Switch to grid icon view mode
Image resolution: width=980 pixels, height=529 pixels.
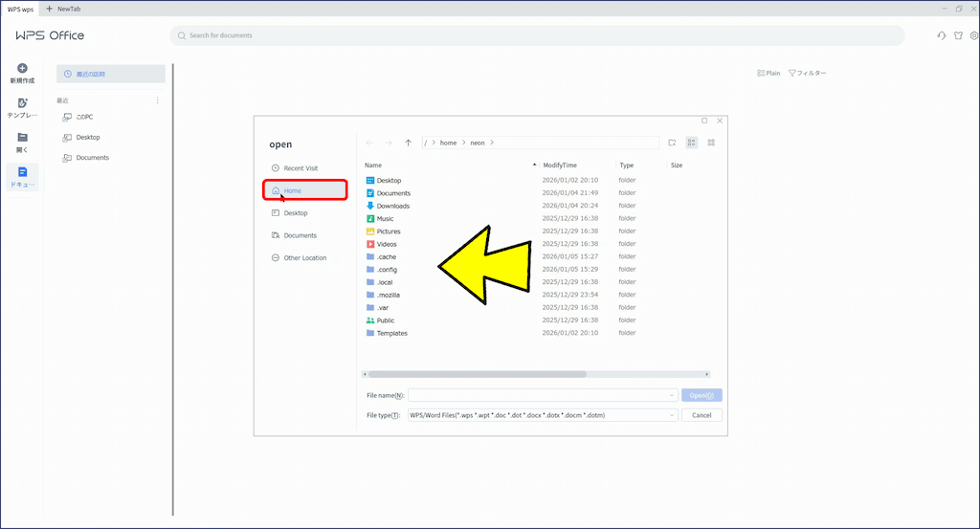[x=711, y=143]
